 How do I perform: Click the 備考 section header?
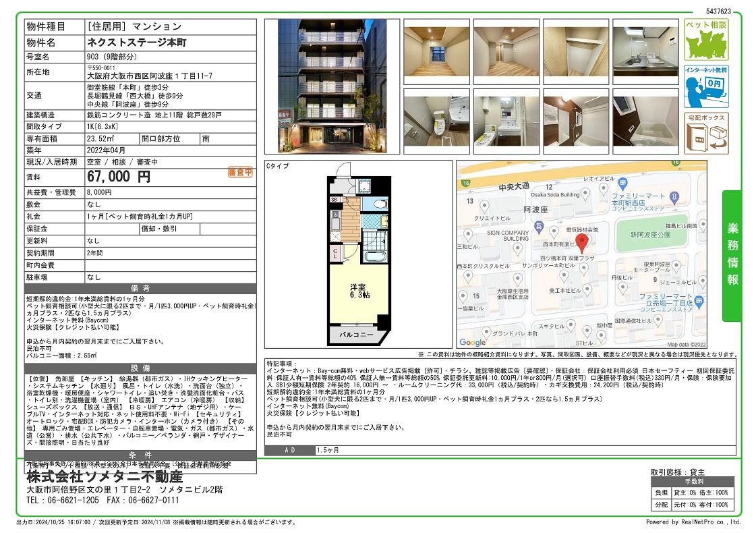pos(140,288)
